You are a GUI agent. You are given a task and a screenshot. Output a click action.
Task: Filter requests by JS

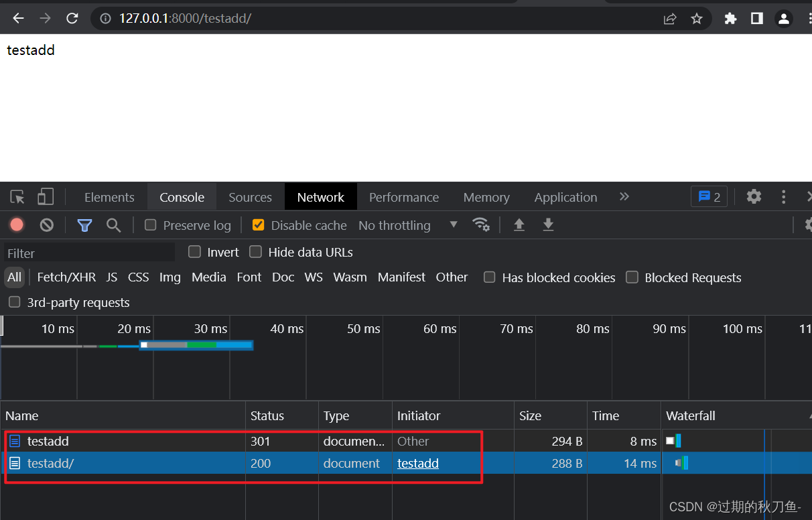[111, 277]
